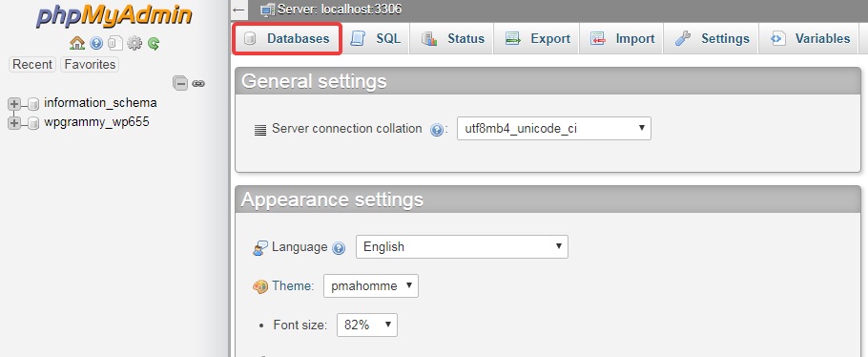This screenshot has width=868, height=357.
Task: Open the Status tab
Action: point(452,38)
